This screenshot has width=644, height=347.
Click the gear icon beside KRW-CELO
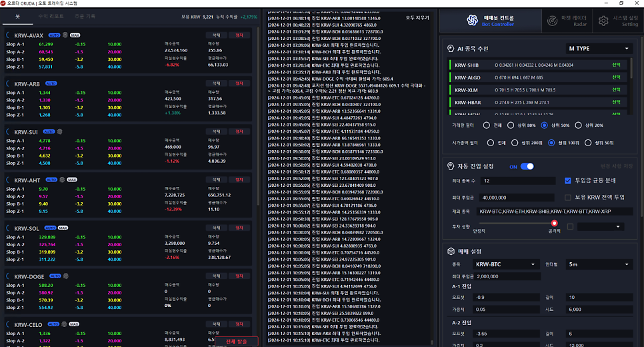64,324
